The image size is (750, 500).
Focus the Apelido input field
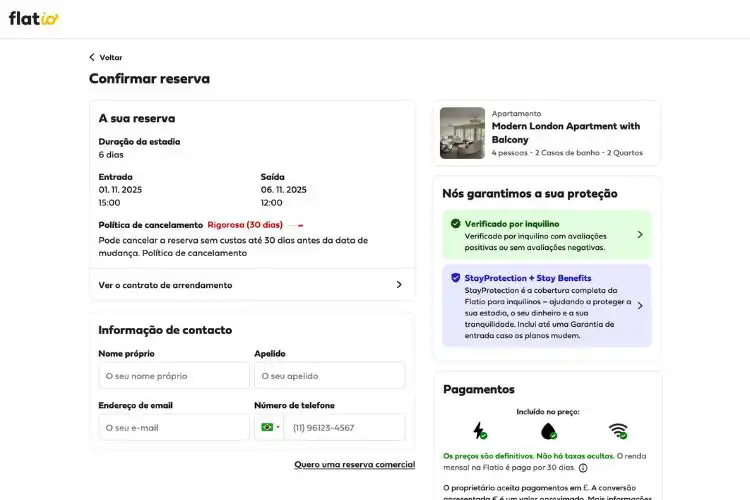point(330,376)
